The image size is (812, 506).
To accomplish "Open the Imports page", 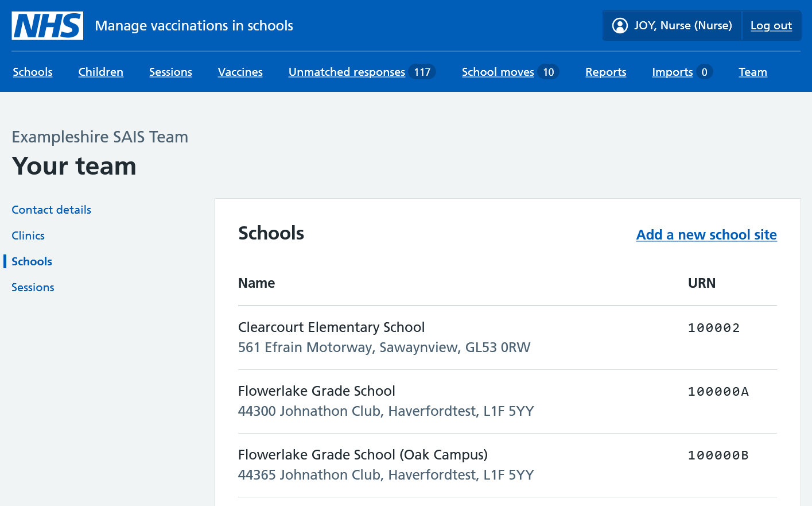I will pos(673,72).
